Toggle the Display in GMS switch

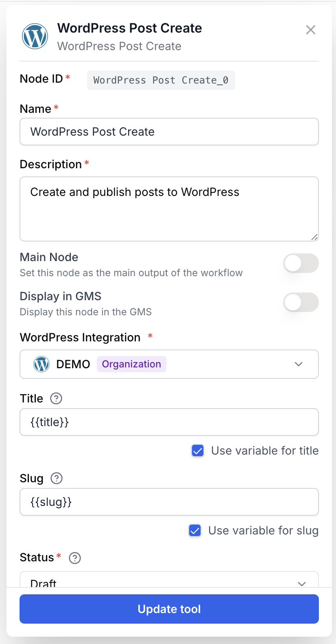point(301,302)
